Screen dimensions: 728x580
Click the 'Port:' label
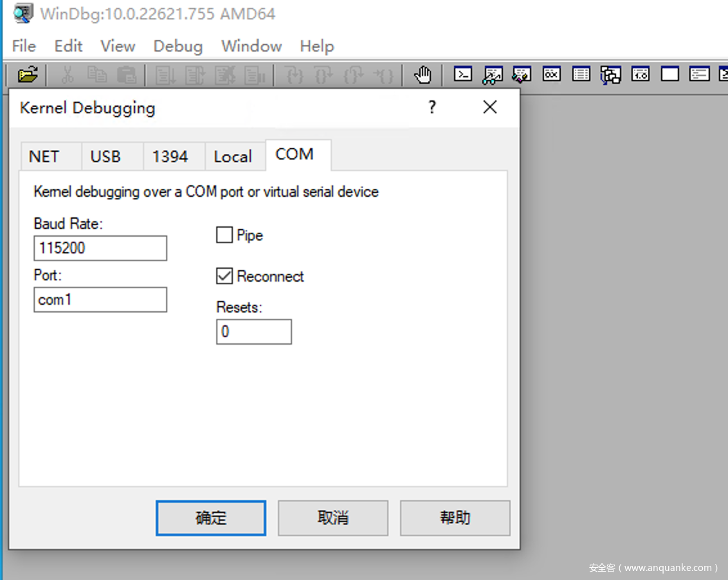click(x=48, y=275)
